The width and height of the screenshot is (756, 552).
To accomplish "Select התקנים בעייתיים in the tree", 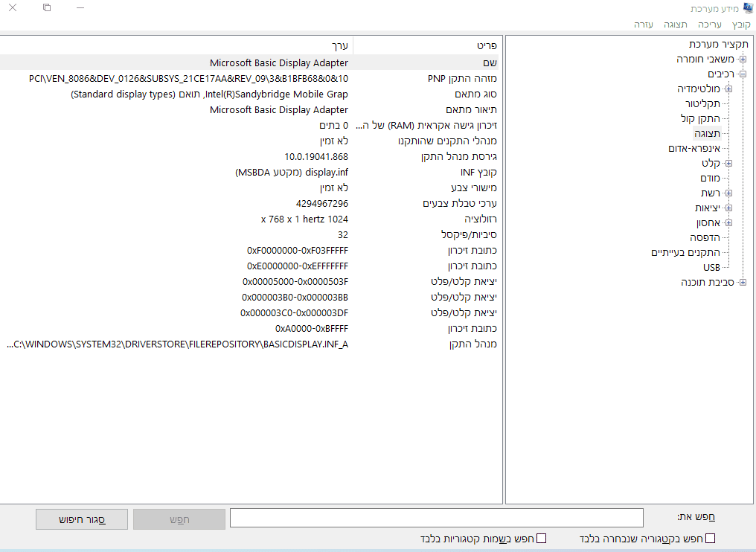I will tap(685, 253).
